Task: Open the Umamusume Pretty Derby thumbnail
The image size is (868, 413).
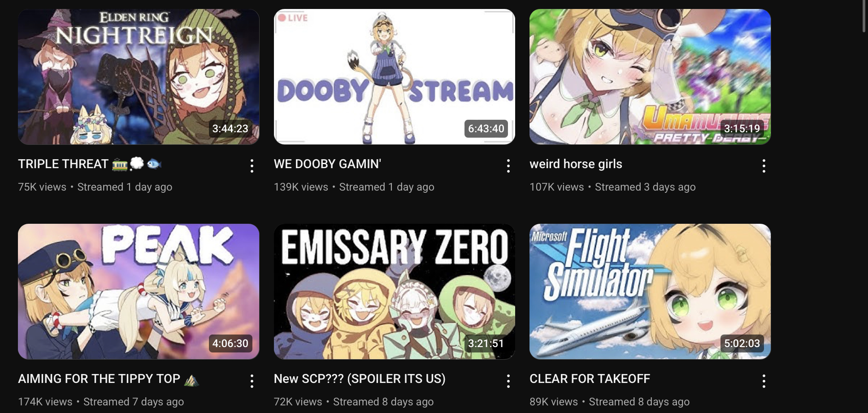Action: (650, 77)
